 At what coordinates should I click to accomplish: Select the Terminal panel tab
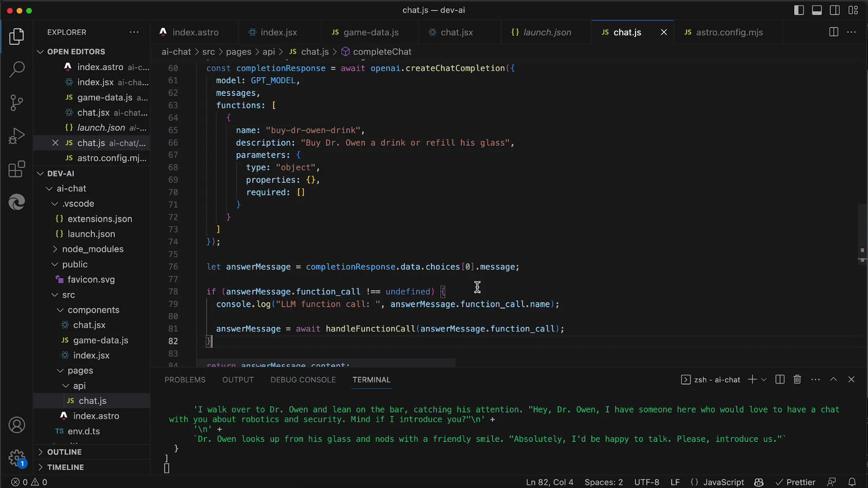[371, 380]
